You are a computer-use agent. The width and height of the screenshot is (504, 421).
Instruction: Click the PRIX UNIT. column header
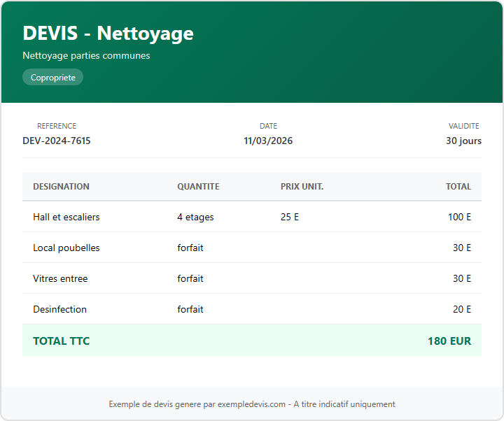coord(302,187)
